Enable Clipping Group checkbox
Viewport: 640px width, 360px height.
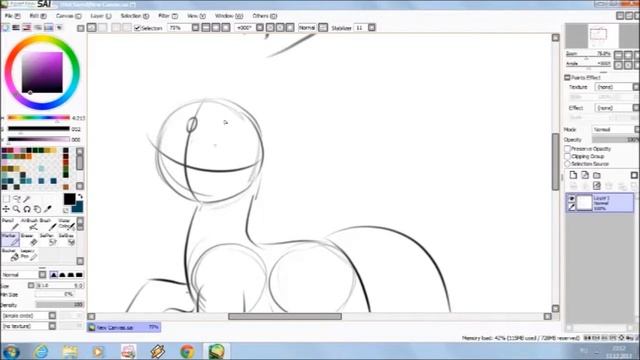(x=567, y=156)
